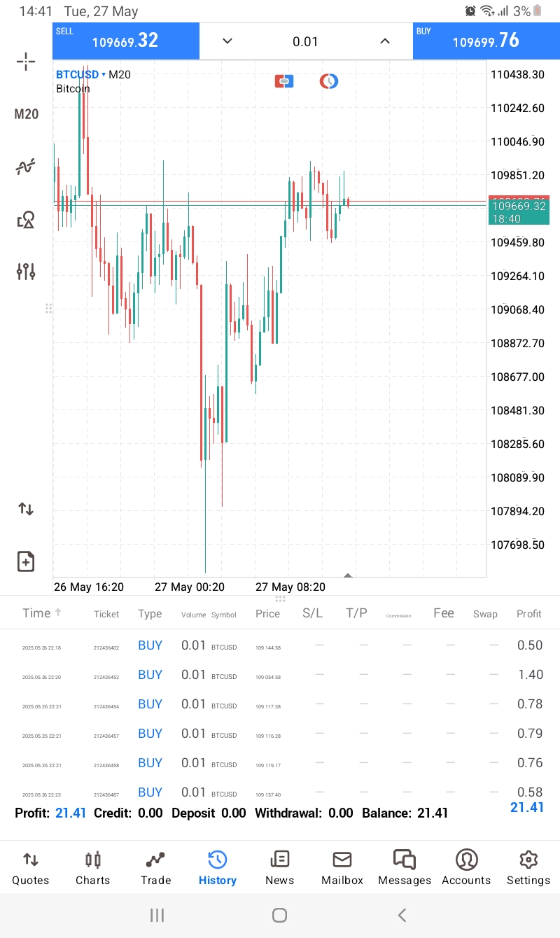
Task: Decrease trade volume with down chevron
Action: (227, 41)
